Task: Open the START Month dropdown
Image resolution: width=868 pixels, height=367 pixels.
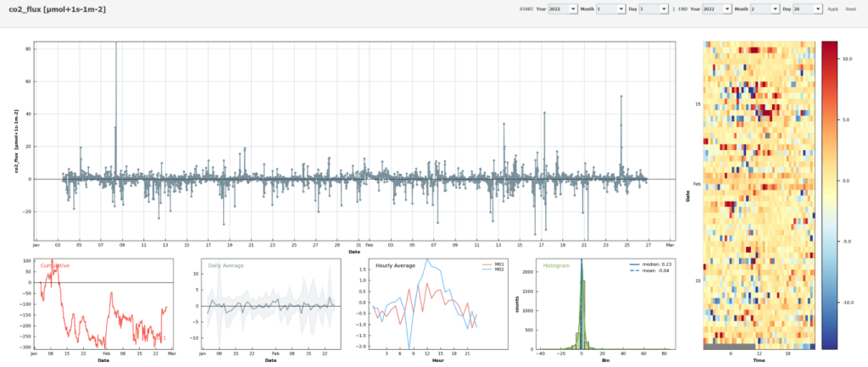Action: pos(610,9)
